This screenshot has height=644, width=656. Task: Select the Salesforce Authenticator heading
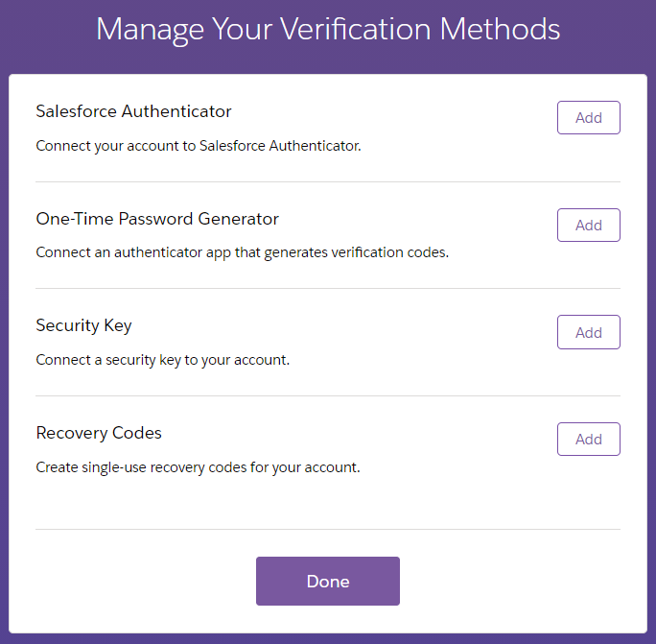tap(133, 111)
